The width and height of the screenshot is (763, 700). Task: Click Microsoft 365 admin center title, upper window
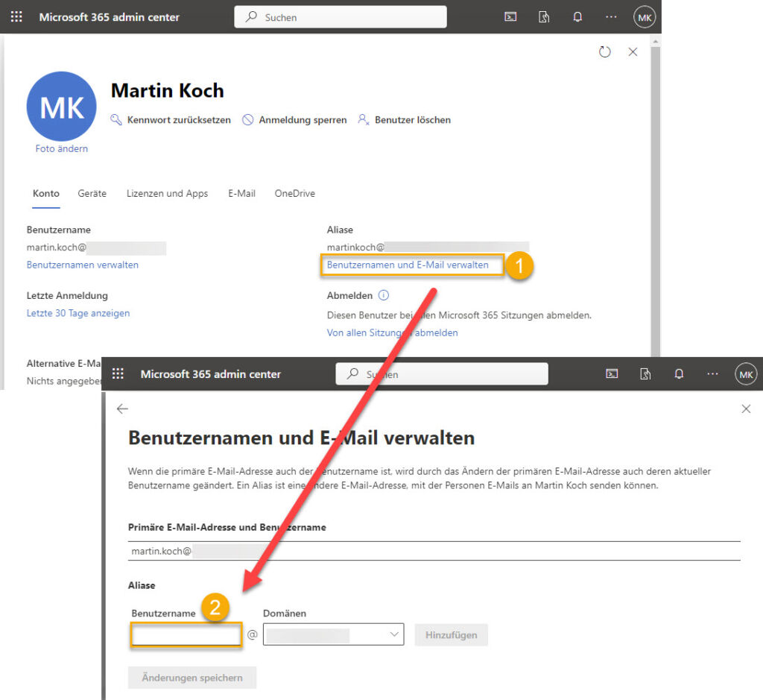coord(110,17)
